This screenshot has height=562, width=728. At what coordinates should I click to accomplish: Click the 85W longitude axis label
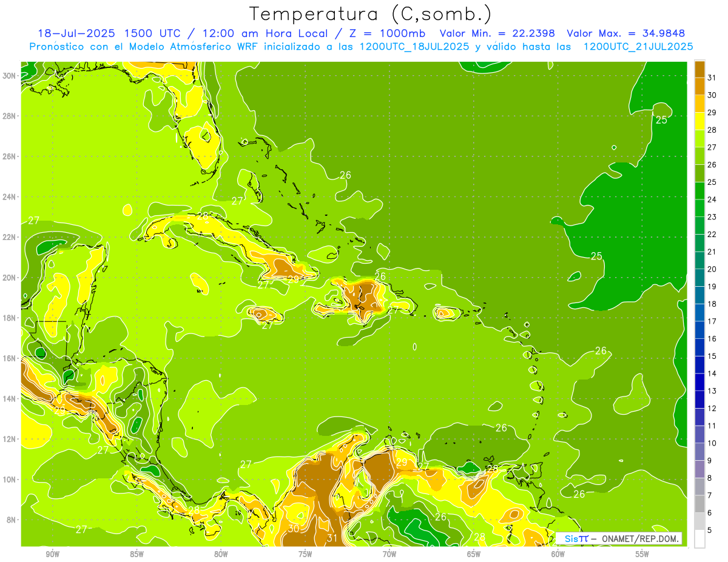pyautogui.click(x=136, y=554)
